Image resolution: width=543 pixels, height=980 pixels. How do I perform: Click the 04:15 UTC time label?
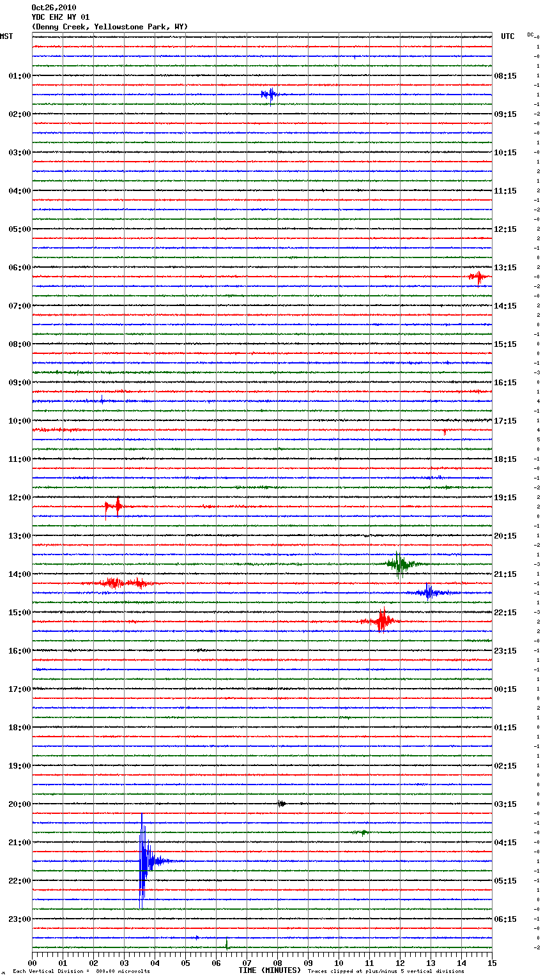pyautogui.click(x=505, y=843)
